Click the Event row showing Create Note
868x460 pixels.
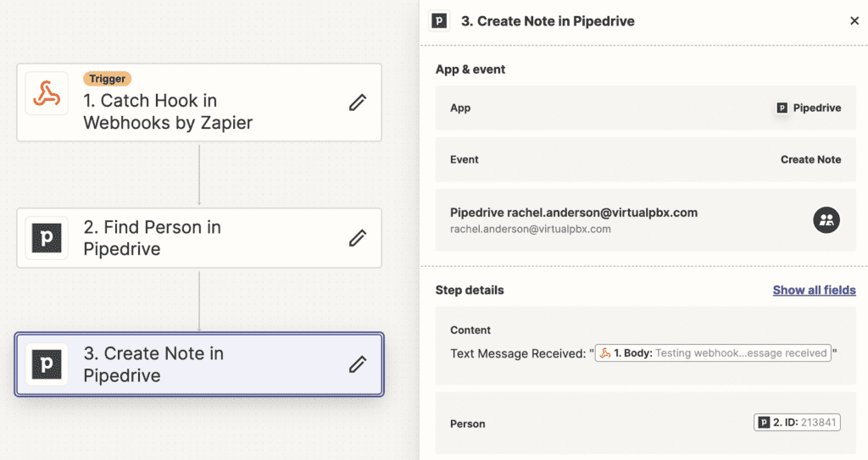point(645,159)
